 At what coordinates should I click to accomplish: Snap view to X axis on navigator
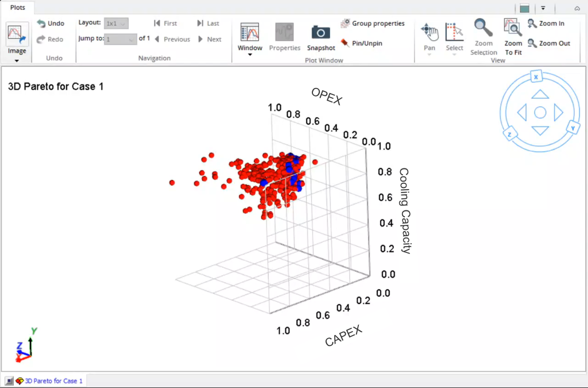[x=536, y=76]
